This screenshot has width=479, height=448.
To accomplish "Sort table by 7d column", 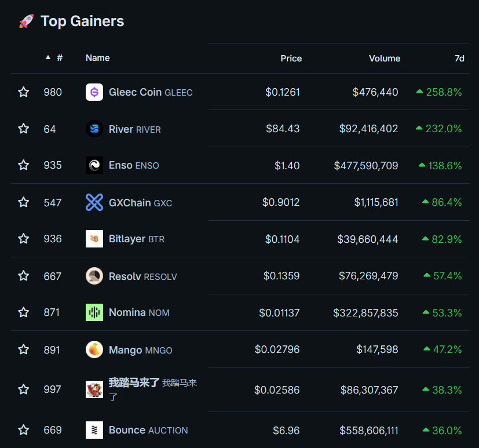I will tap(459, 59).
